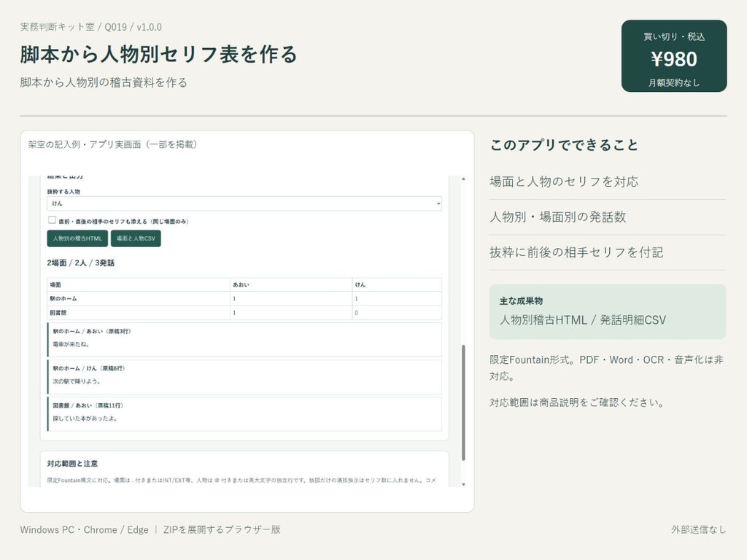747x560 pixels.
Task: Click the feature 人物別・場面別の発話数
Action: point(558,217)
